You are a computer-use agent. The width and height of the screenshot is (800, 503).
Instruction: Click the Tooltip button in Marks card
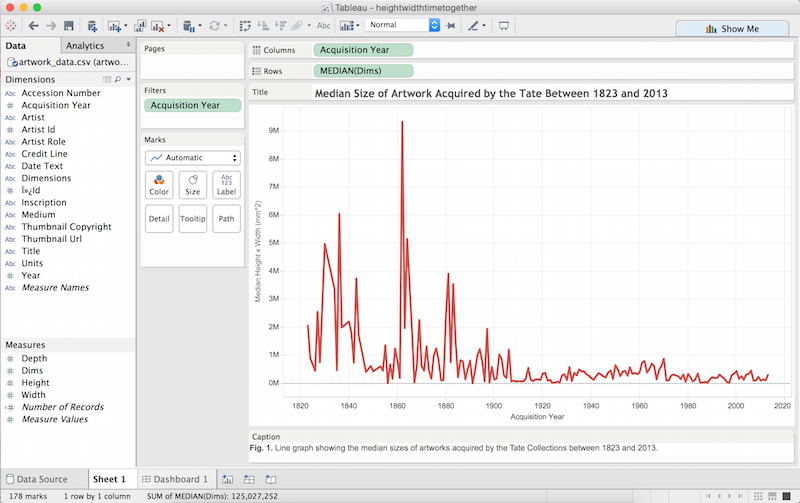(193, 219)
